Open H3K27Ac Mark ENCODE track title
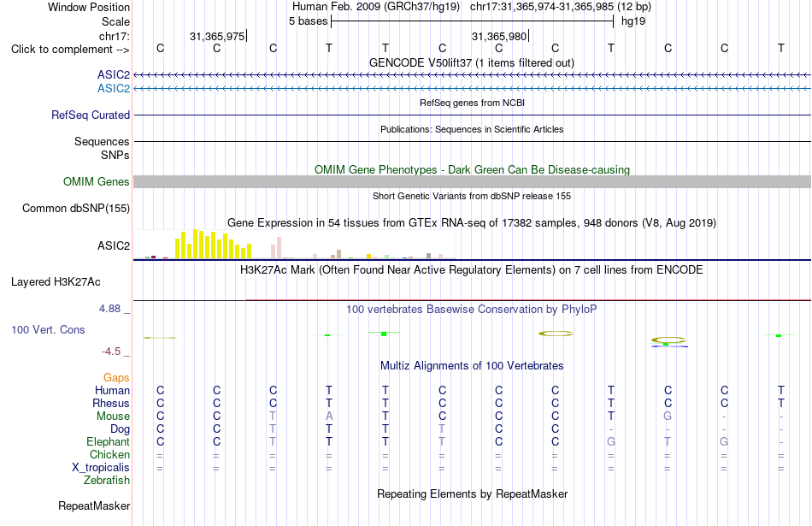Viewport: 812px width, 526px height. pyautogui.click(x=472, y=270)
